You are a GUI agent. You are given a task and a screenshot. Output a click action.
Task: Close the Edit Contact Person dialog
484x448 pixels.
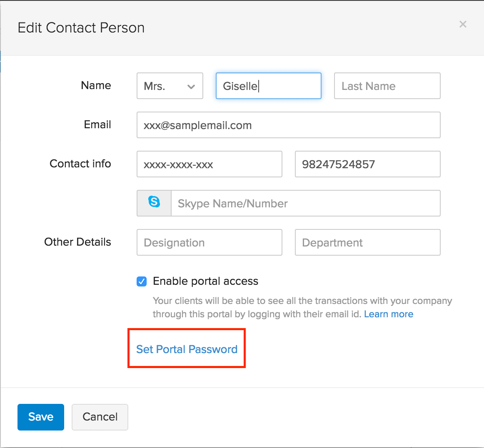(x=463, y=25)
